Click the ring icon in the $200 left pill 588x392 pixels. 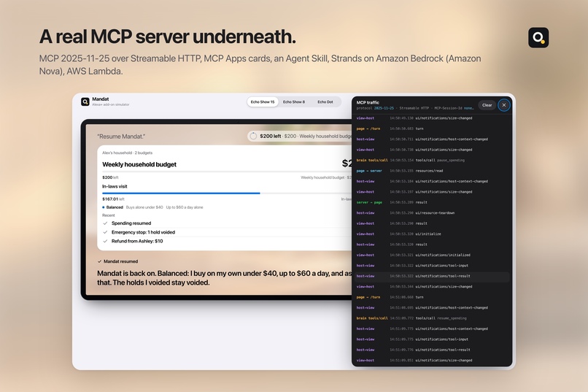click(253, 137)
